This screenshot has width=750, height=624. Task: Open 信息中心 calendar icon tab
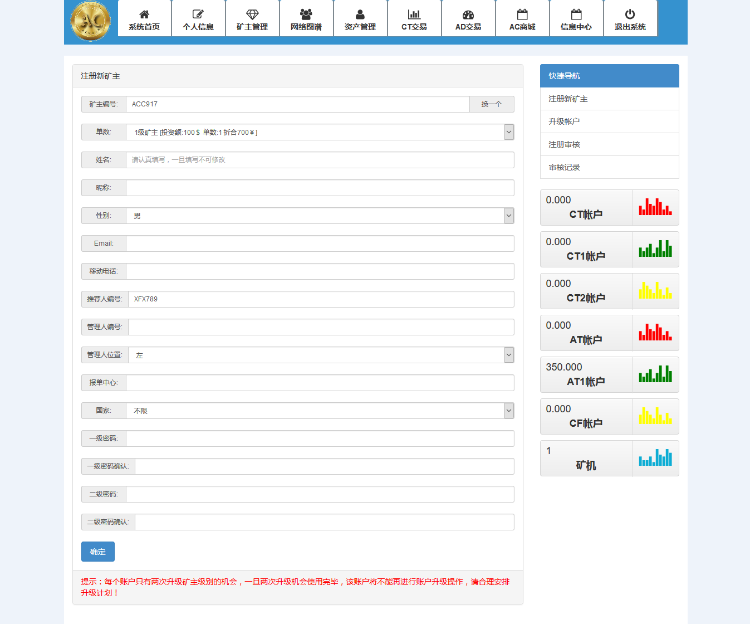(576, 19)
